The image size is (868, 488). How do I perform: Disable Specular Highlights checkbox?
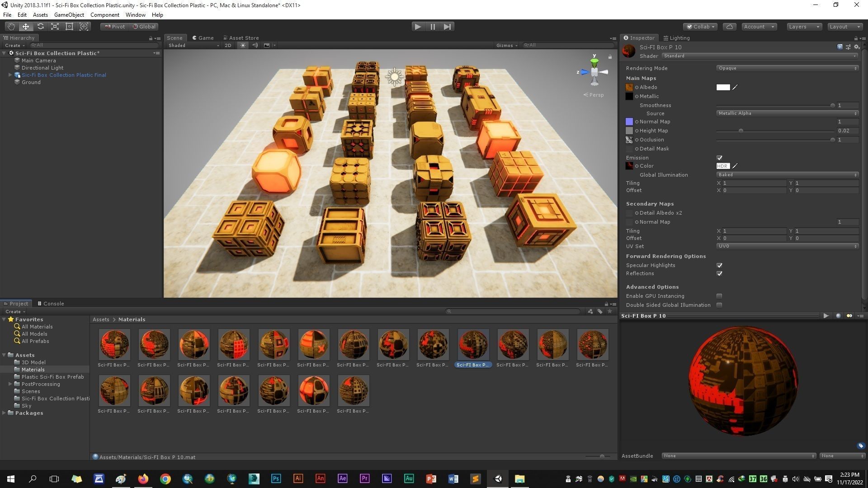click(x=719, y=265)
